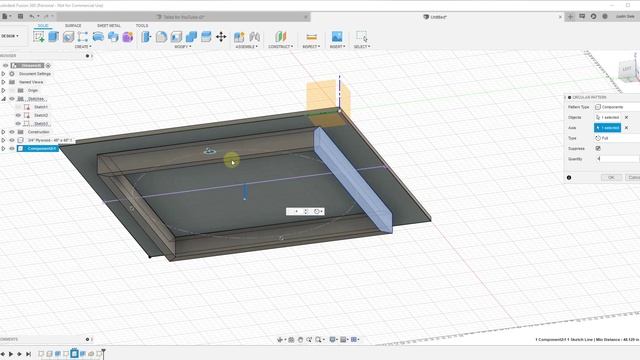640x360 pixels.
Task: Expand Component2:1 node
Action: tap(4, 149)
